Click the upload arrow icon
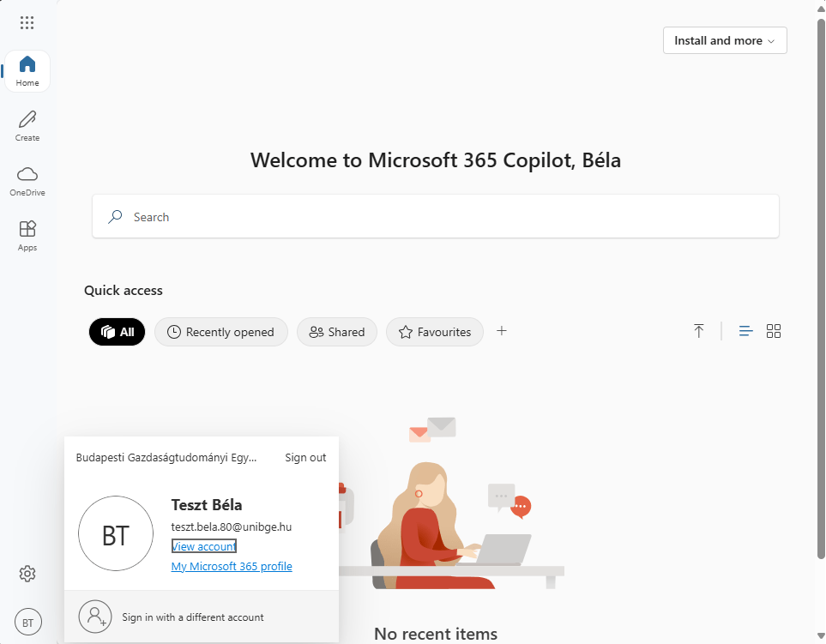826x644 pixels. [x=699, y=331]
